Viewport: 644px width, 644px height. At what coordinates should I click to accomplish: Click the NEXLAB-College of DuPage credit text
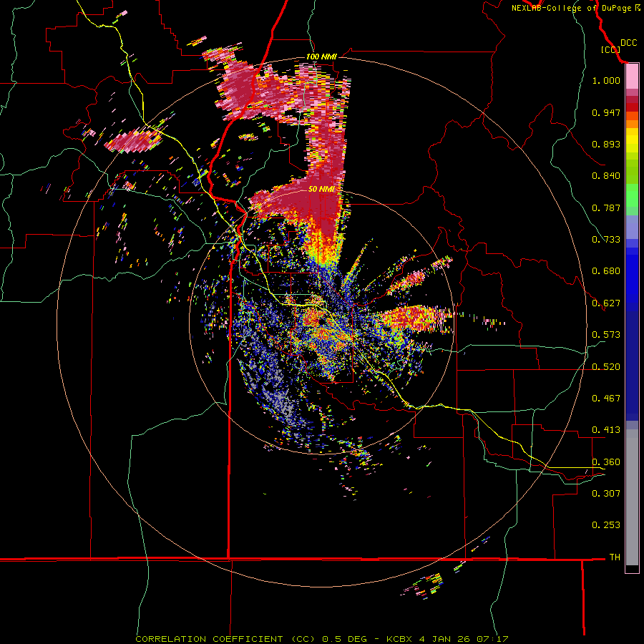coord(571,8)
